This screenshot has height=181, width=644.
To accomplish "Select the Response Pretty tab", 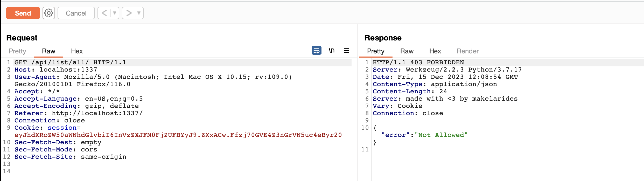I will point(376,51).
